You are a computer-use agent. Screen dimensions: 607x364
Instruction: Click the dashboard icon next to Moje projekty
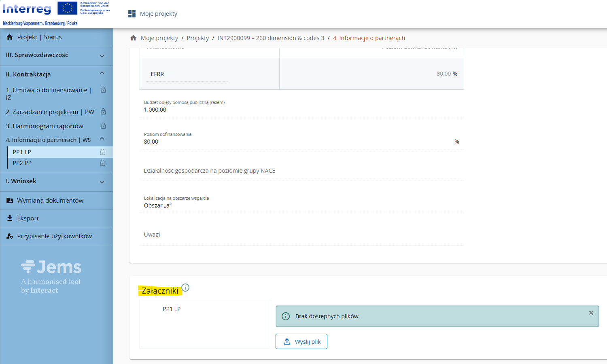tap(132, 14)
